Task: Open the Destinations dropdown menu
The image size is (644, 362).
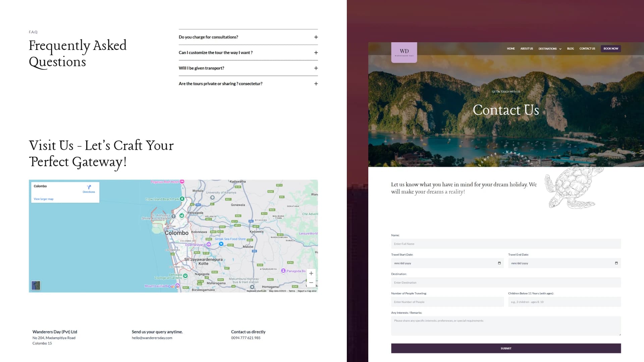Action: tap(550, 49)
